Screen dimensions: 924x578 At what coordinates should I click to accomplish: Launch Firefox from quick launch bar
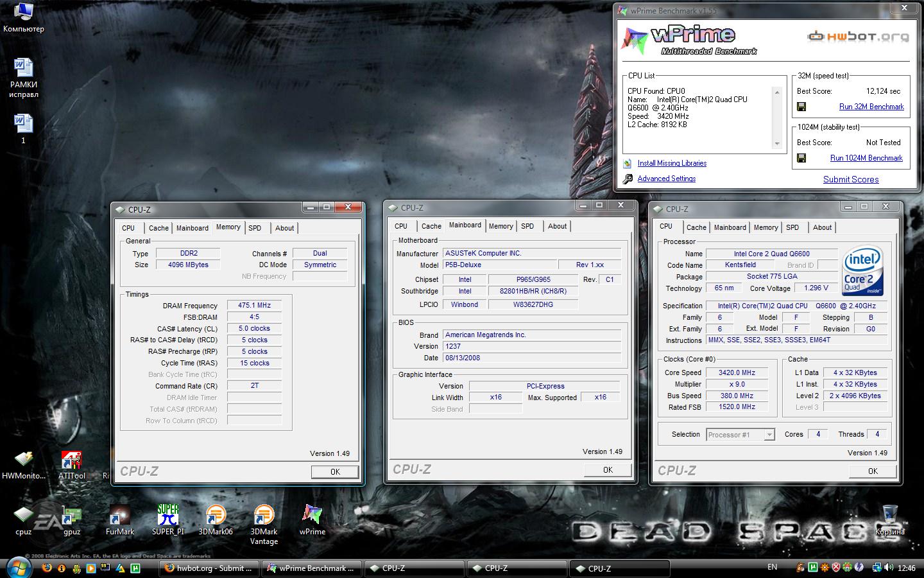point(46,568)
